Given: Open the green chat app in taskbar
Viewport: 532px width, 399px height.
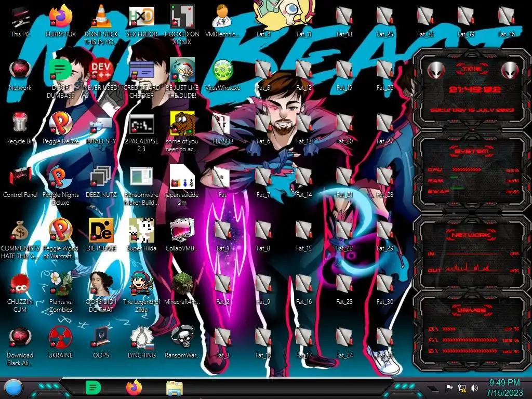Looking at the screenshot, I should (94, 388).
